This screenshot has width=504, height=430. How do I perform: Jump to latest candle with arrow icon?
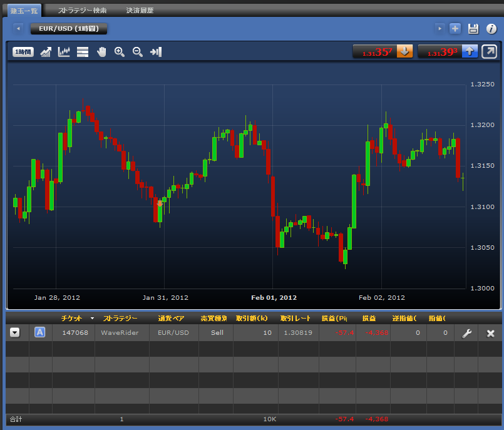pos(156,52)
